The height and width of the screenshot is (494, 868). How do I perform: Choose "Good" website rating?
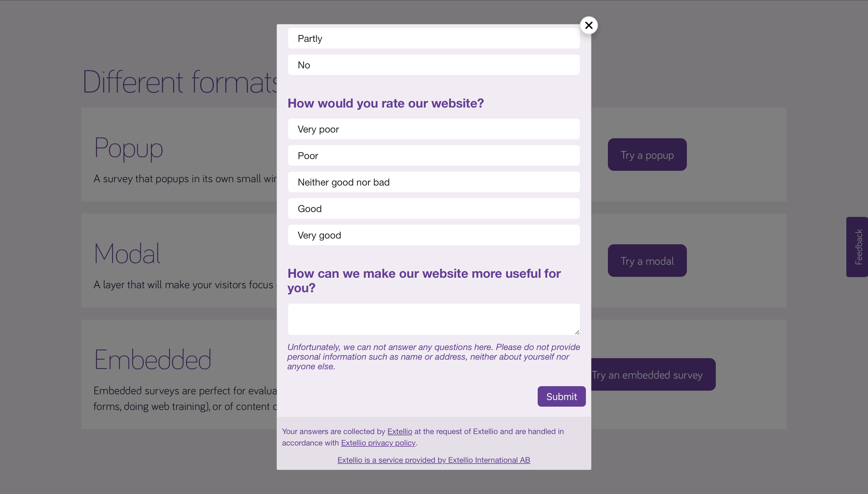tap(433, 208)
